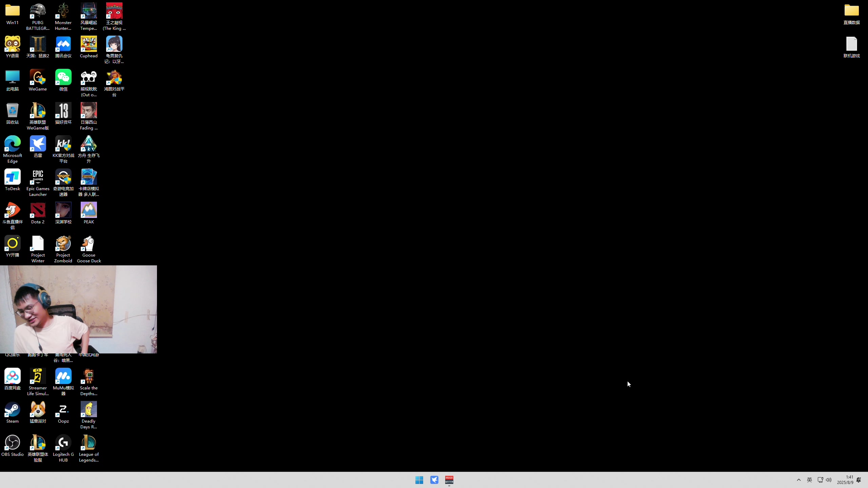Launch 风暴崛起 Tempest Rising shortcut
868x488 pixels.
tap(89, 17)
